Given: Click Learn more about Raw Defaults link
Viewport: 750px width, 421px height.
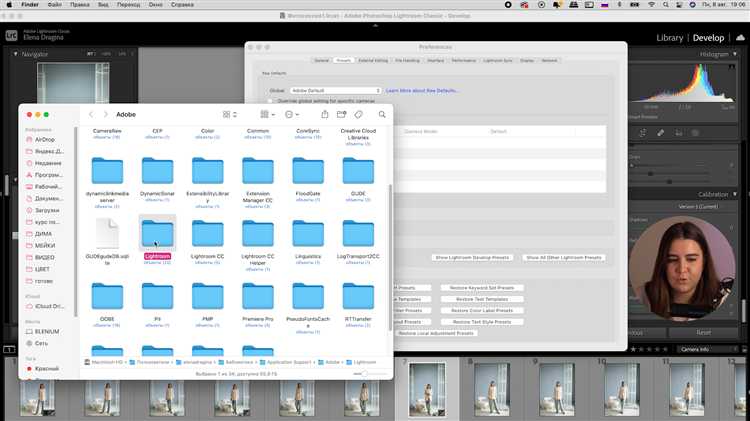Looking at the screenshot, I should tap(422, 90).
